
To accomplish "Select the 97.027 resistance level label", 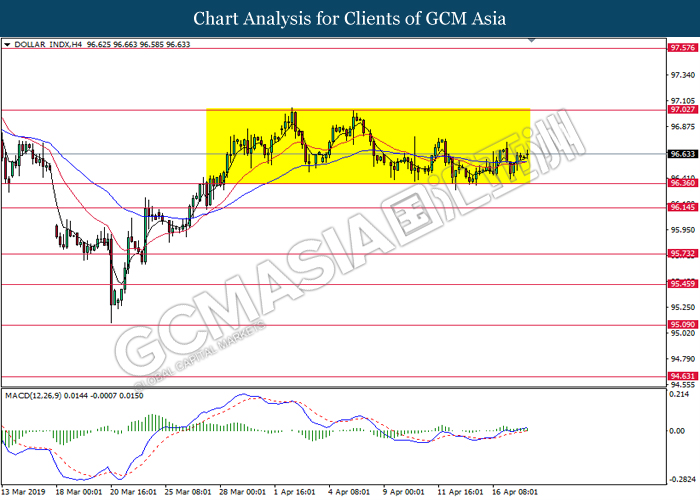I will (683, 109).
